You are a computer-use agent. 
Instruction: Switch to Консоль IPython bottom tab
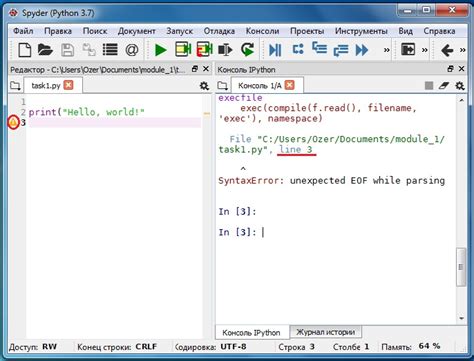click(x=251, y=332)
